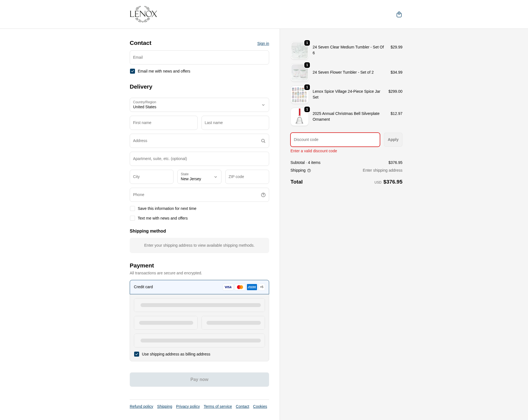528x420 pixels.
Task: Click the American Express card icon
Action: tap(252, 287)
